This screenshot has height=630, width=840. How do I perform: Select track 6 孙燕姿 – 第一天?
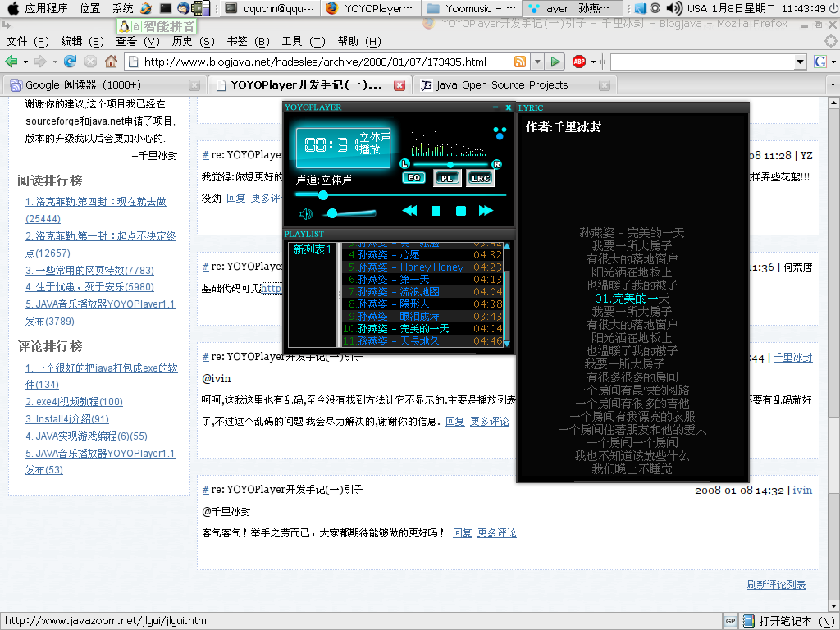(x=422, y=280)
